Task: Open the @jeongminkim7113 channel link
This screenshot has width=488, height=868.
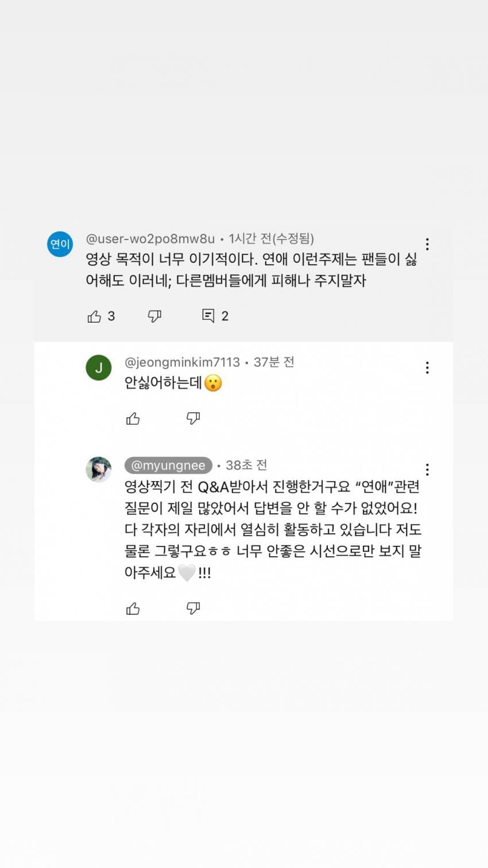Action: pos(182,362)
